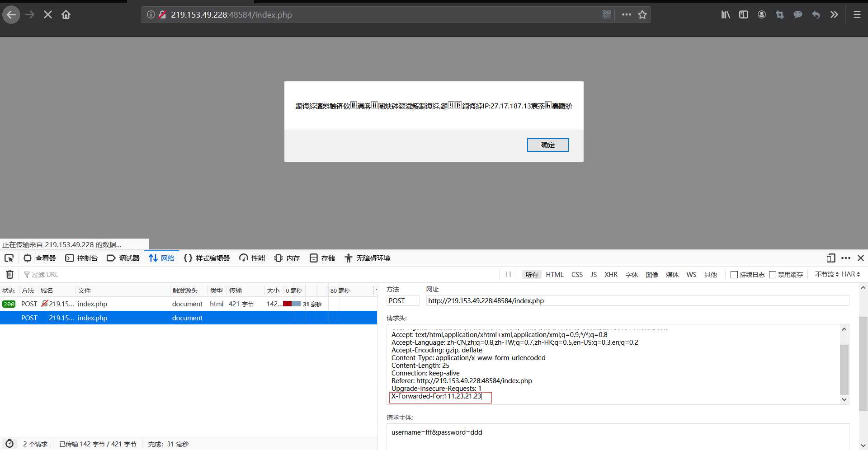Screen dimensions: 868x450
Task: Sort requests by 传输 column
Action: (245, 291)
